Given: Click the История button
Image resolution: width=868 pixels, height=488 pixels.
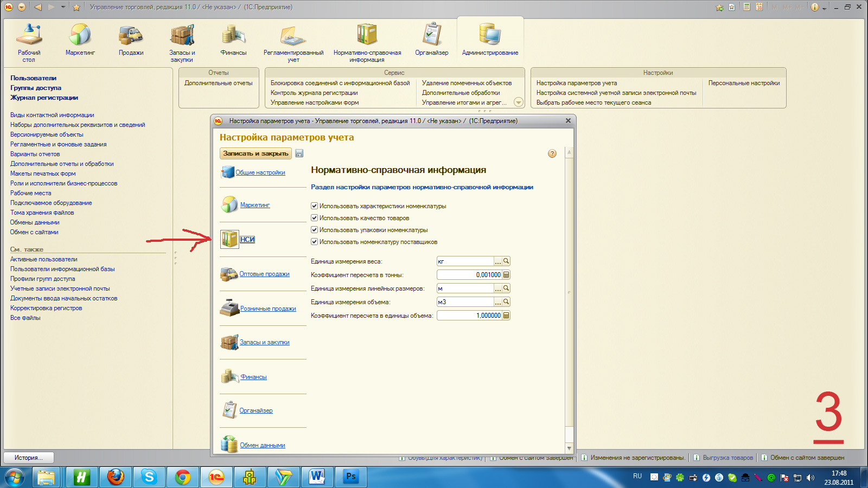Looking at the screenshot, I should coord(29,458).
